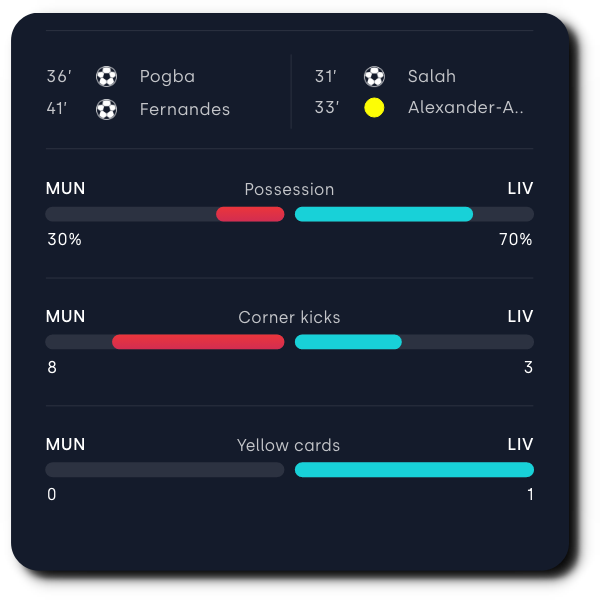Select the Yellow cards stat heading
Image resolution: width=600 pixels, height=600 pixels.
click(x=289, y=445)
